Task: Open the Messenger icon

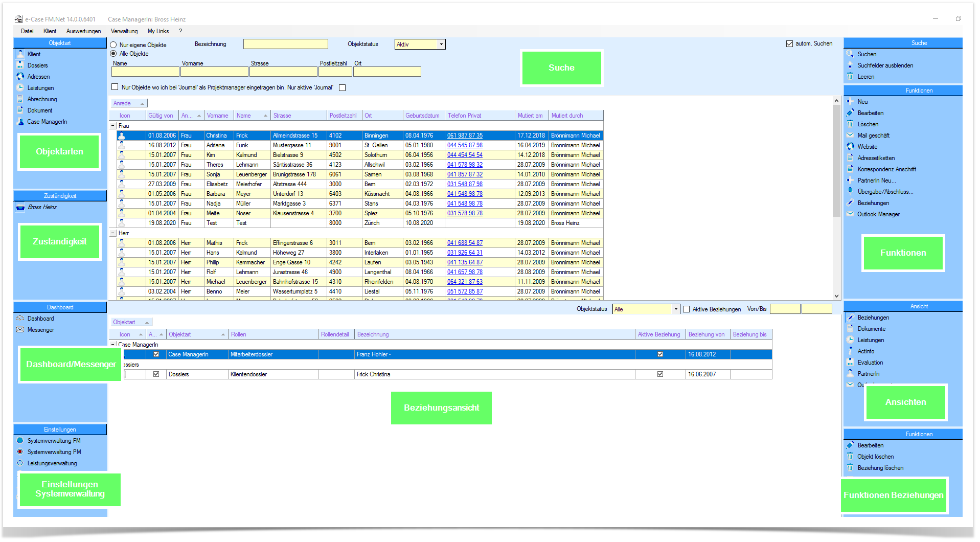Action: 20,329
